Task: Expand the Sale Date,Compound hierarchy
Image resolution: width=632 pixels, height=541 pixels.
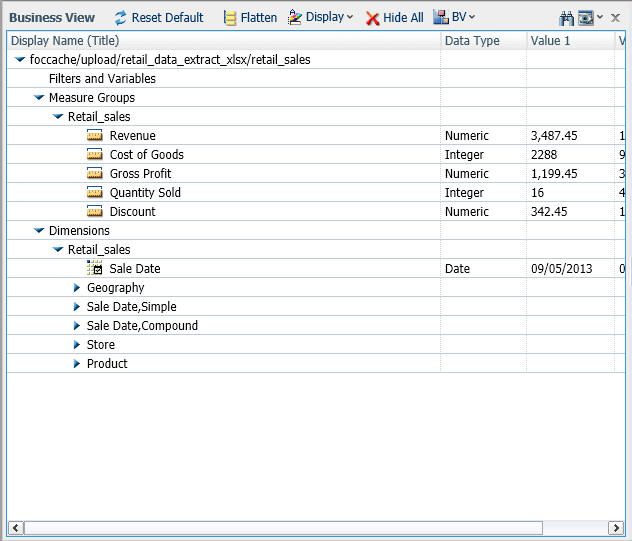Action: [x=77, y=325]
